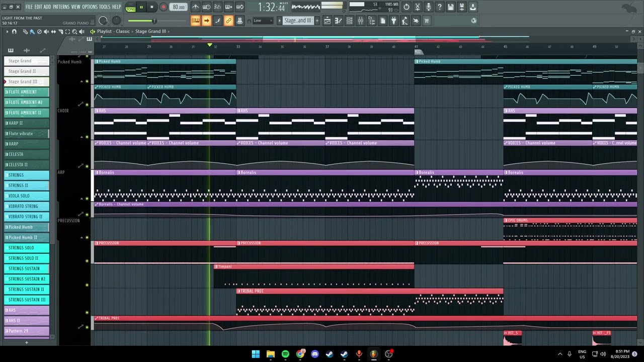Select the Zoom magnifier tool
The height and width of the screenshot is (362, 644).
pyautogui.click(x=74, y=32)
